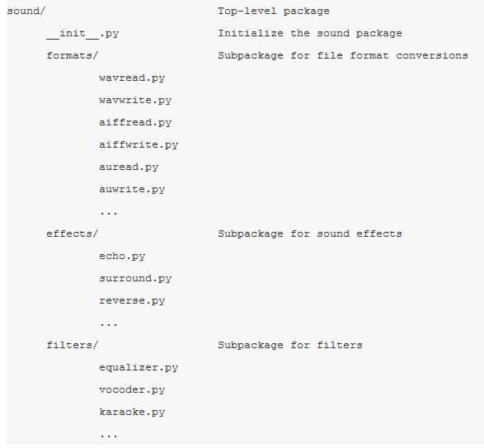
Task: Select reverse.py
Action: click(x=132, y=300)
